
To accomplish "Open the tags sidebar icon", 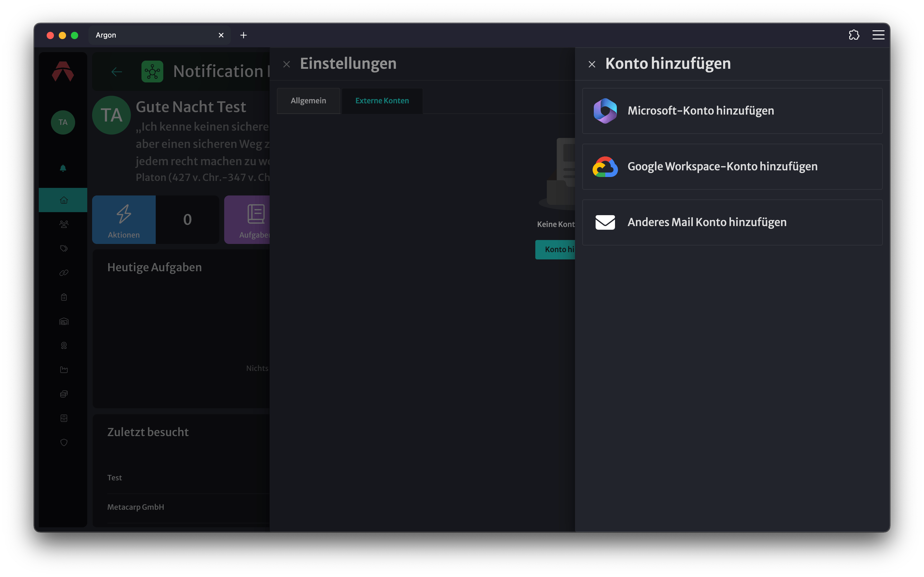I will click(64, 248).
